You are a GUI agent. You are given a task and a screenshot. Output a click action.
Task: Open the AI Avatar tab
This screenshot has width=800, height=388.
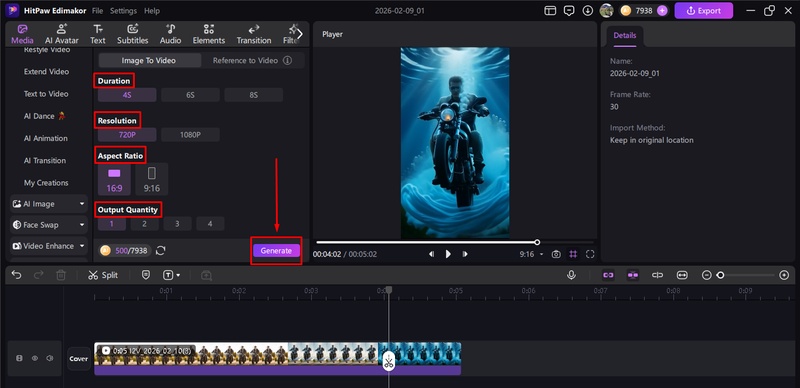(62, 34)
